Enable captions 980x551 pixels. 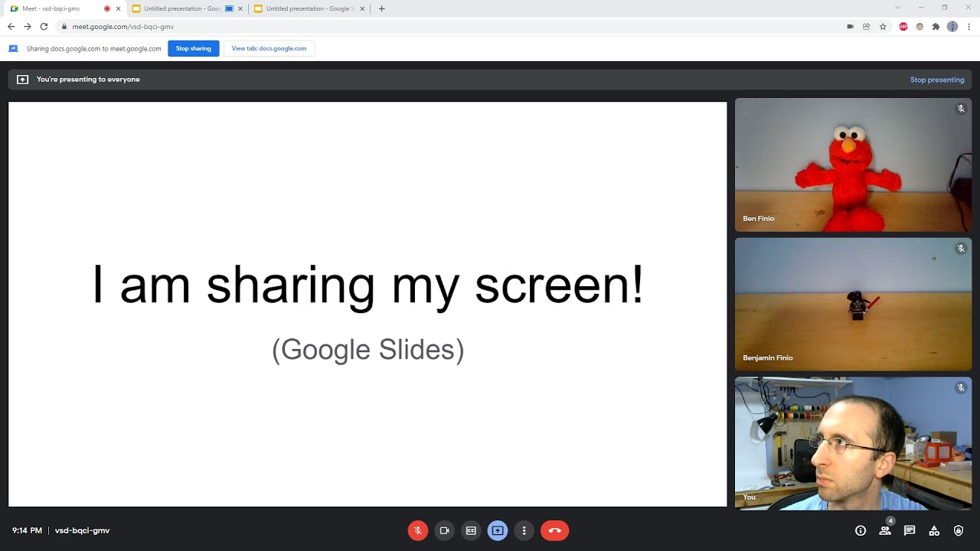point(471,530)
